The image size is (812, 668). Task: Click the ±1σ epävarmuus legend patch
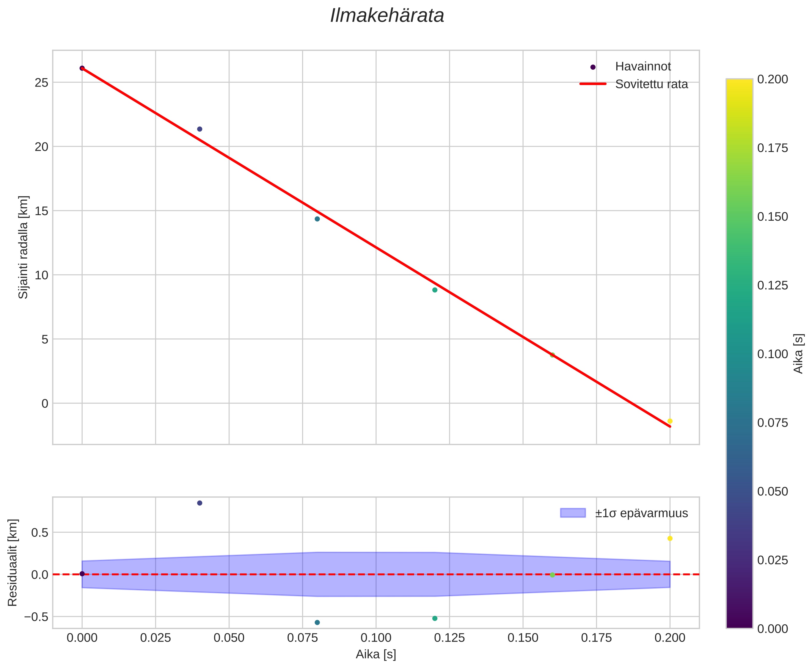point(573,513)
